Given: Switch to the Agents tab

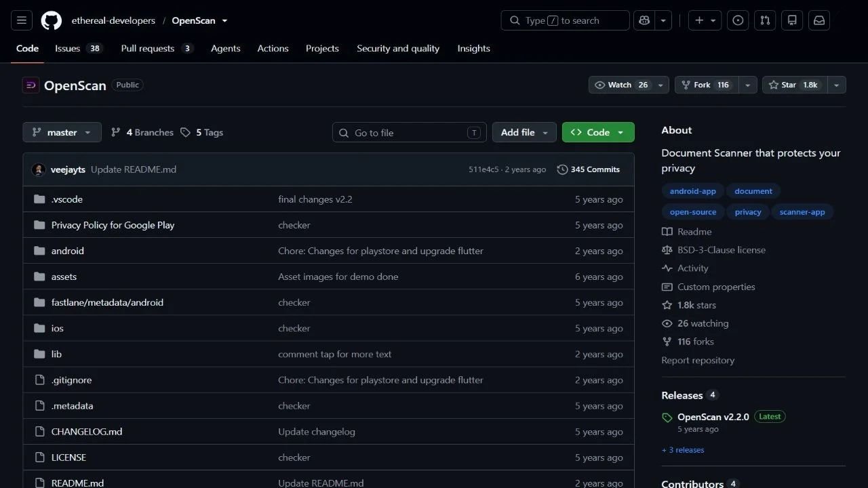Looking at the screenshot, I should coord(225,48).
